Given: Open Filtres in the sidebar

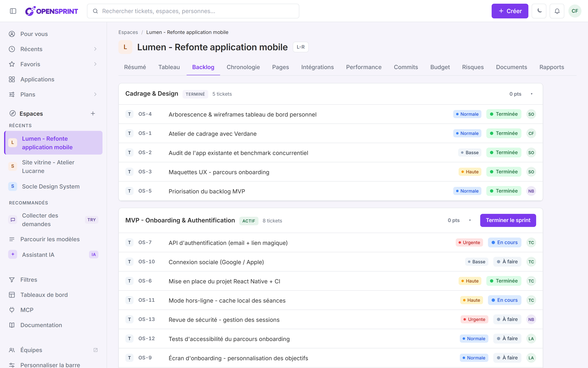Looking at the screenshot, I should click(x=53, y=280).
